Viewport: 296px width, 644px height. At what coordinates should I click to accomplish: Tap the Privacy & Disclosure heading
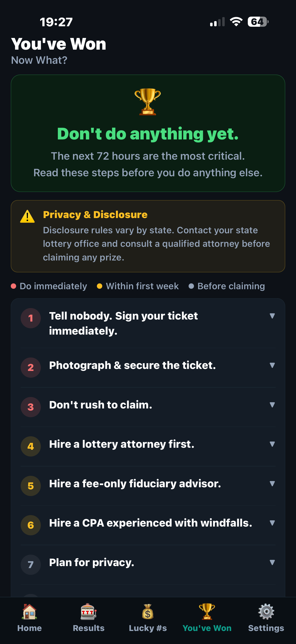95,214
